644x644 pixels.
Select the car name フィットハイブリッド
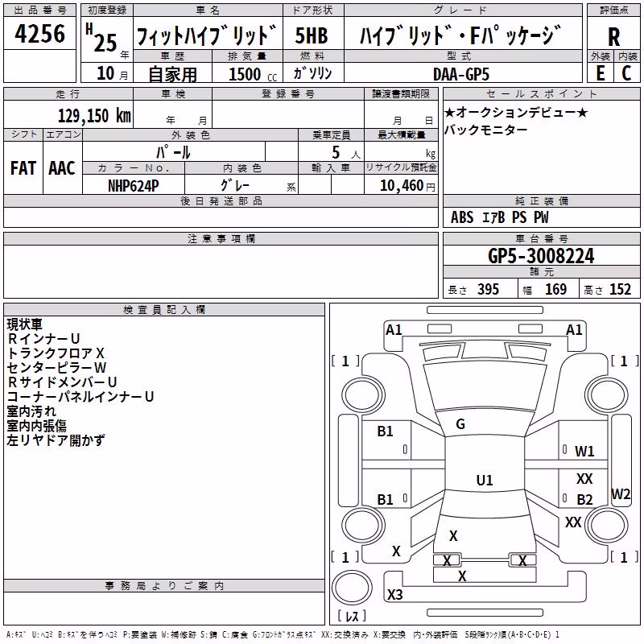point(207,35)
